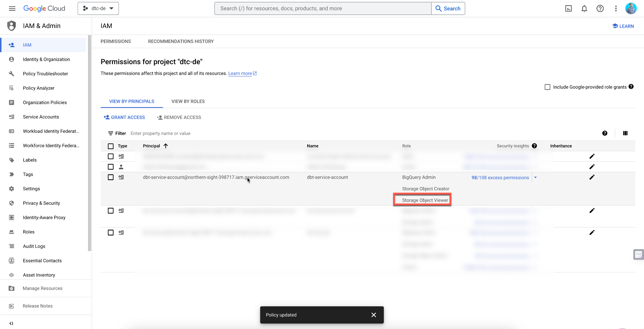Click the blue Search button

pyautogui.click(x=448, y=8)
